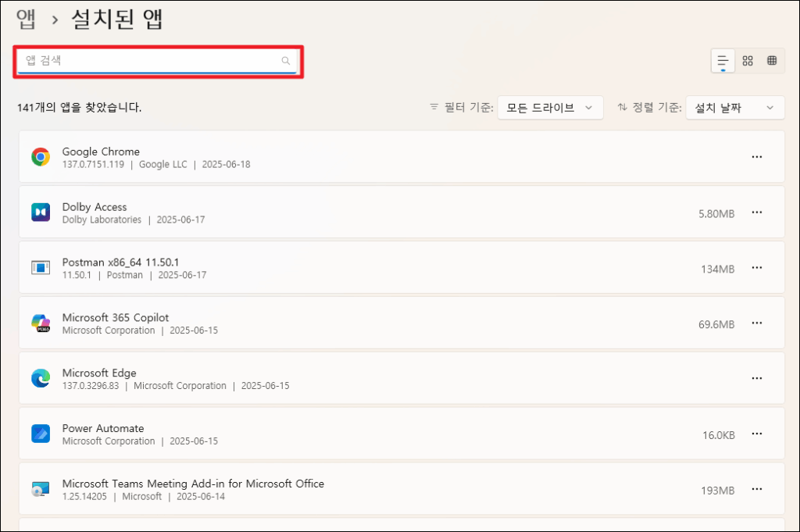The height and width of the screenshot is (532, 800).
Task: Open more options for Power Automate
Action: coord(756,434)
